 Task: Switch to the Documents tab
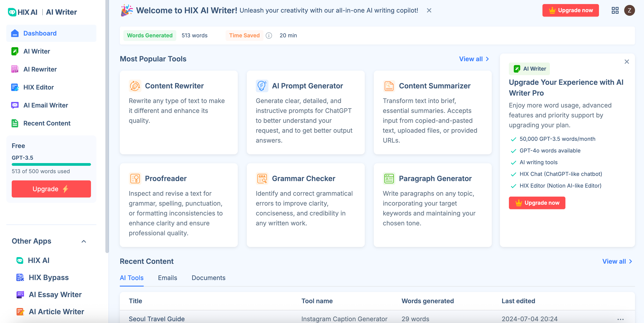tap(209, 278)
